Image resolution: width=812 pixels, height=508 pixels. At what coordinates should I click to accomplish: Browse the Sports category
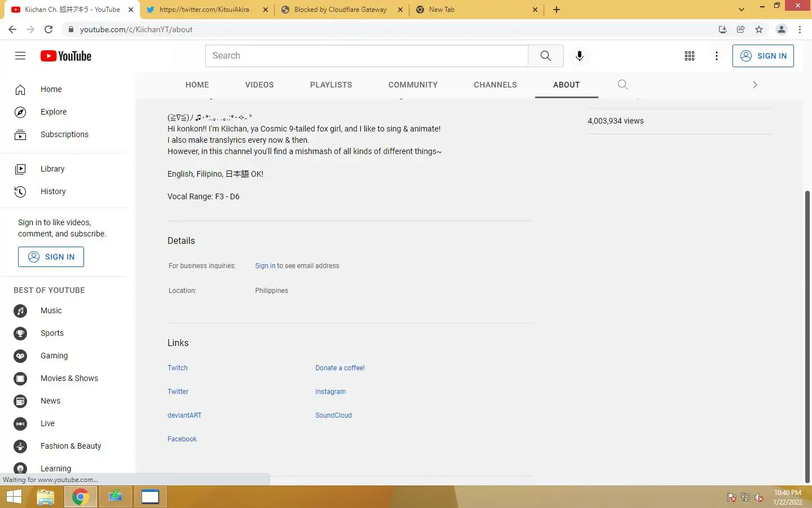click(52, 333)
